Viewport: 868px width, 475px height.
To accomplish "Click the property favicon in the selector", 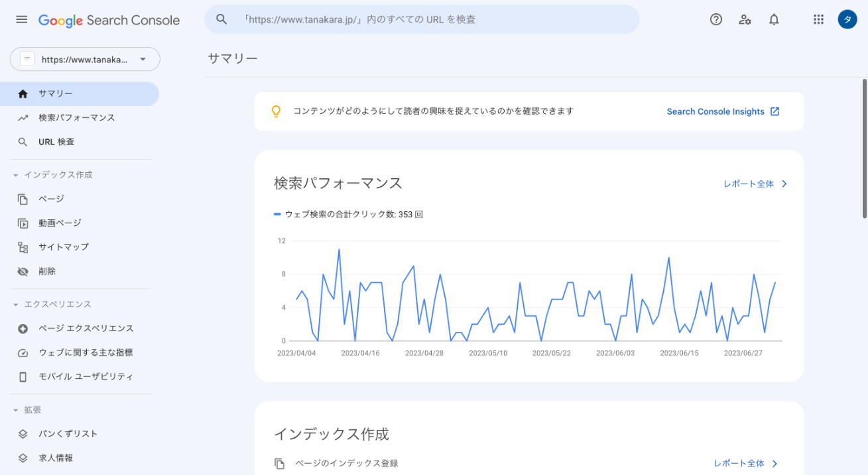I will coord(27,59).
